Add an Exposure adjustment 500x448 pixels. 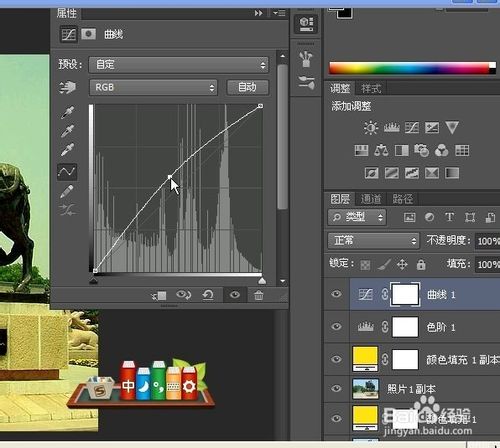(x=432, y=128)
